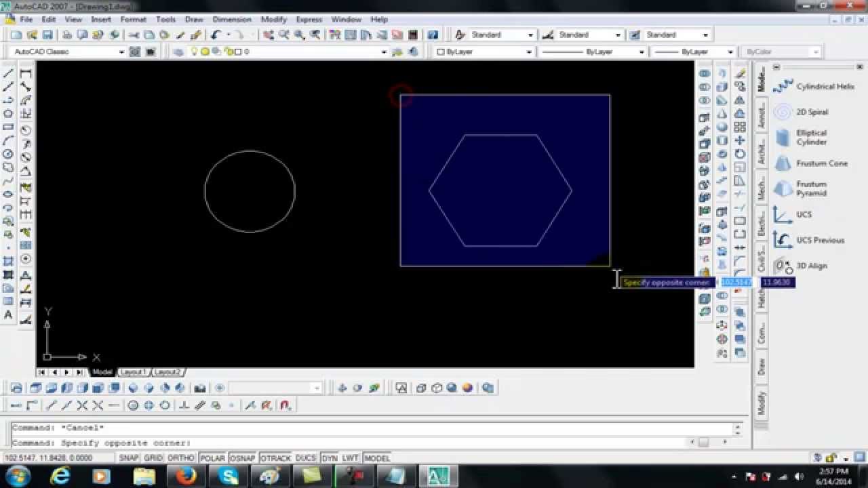Click the Cylindrical Helix tool palette icon
This screenshot has width=868, height=488.
(783, 86)
